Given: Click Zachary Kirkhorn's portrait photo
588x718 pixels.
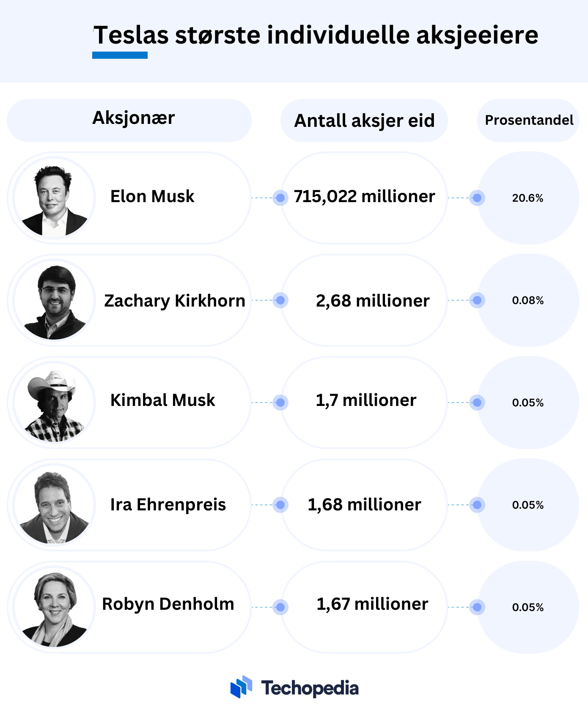Looking at the screenshot, I should (x=54, y=300).
